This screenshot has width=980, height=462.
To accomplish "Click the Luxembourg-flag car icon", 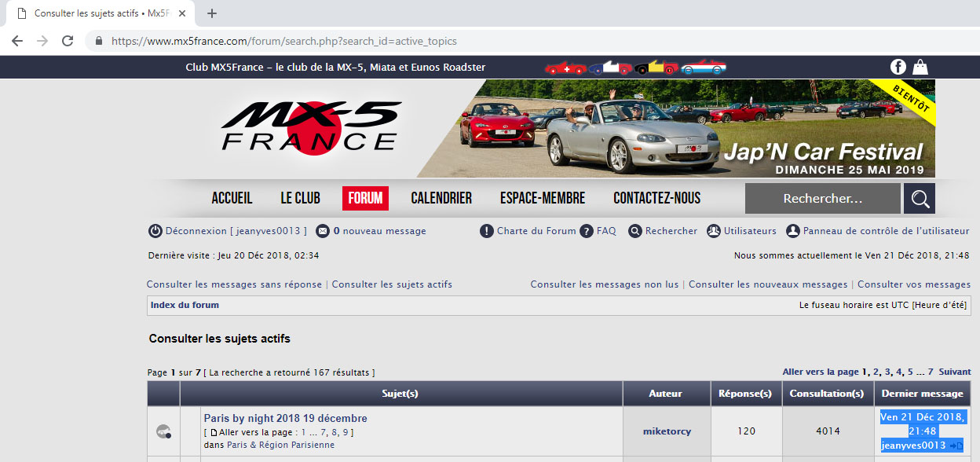I will point(704,68).
